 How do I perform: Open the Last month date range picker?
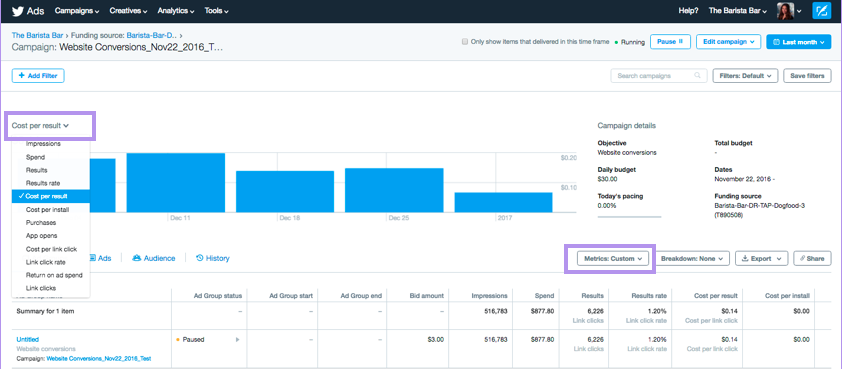[799, 42]
